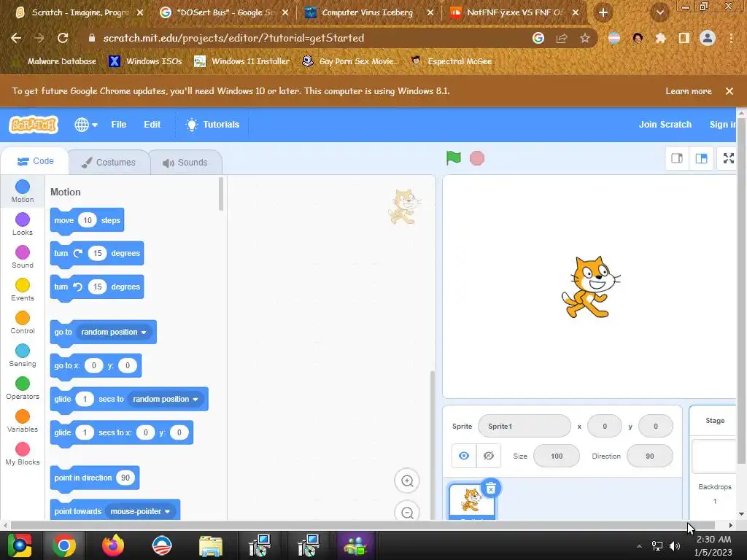Viewport: 747px width, 560px height.
Task: Click the x value in go to x block
Action: pyautogui.click(x=93, y=365)
